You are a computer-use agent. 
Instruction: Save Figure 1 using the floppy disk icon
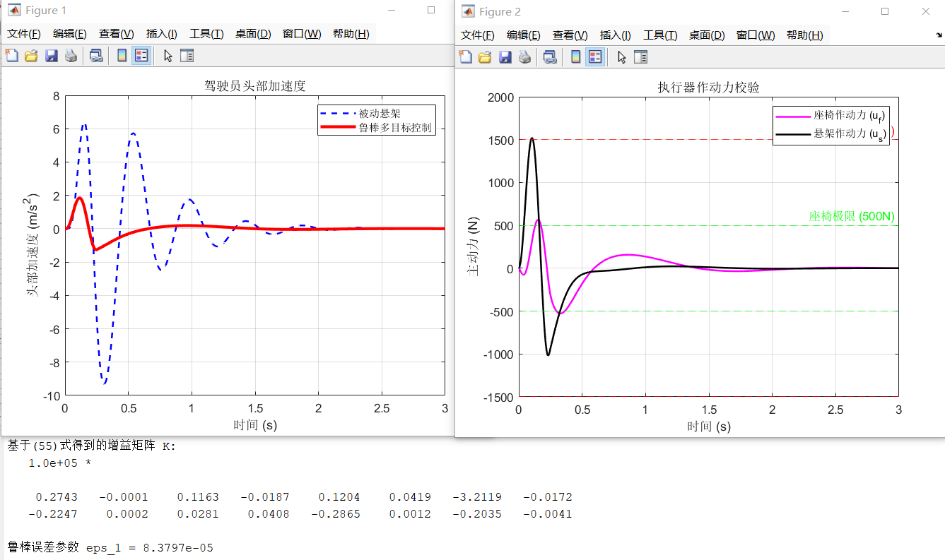click(51, 56)
